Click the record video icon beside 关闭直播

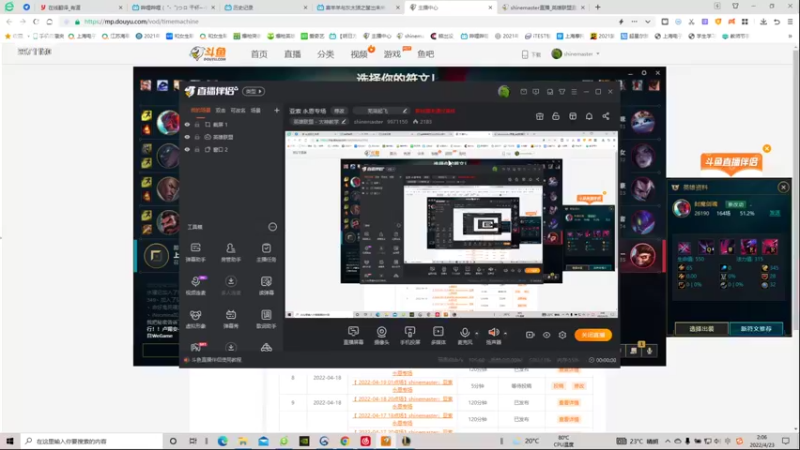(530, 335)
